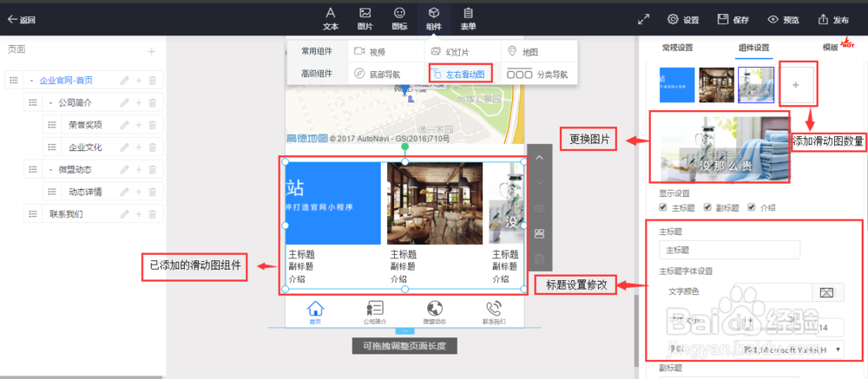Collapse 公司简介 tree node

(x=51, y=102)
